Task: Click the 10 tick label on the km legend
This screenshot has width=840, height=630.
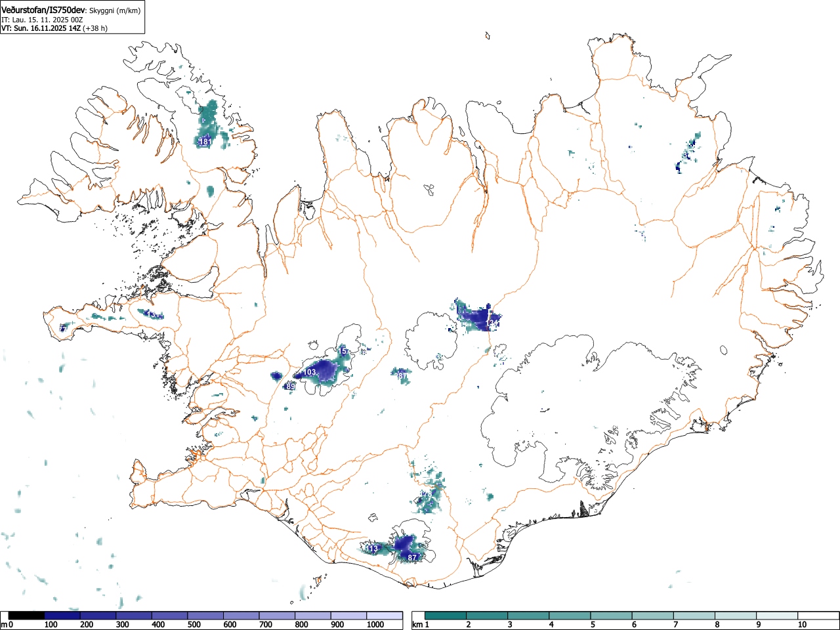Action: 801,625
